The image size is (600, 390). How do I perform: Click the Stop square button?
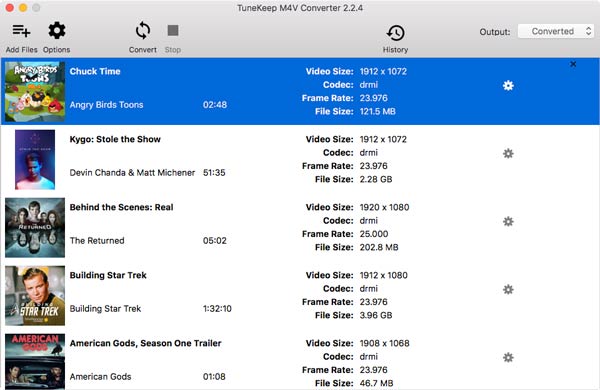[x=173, y=30]
